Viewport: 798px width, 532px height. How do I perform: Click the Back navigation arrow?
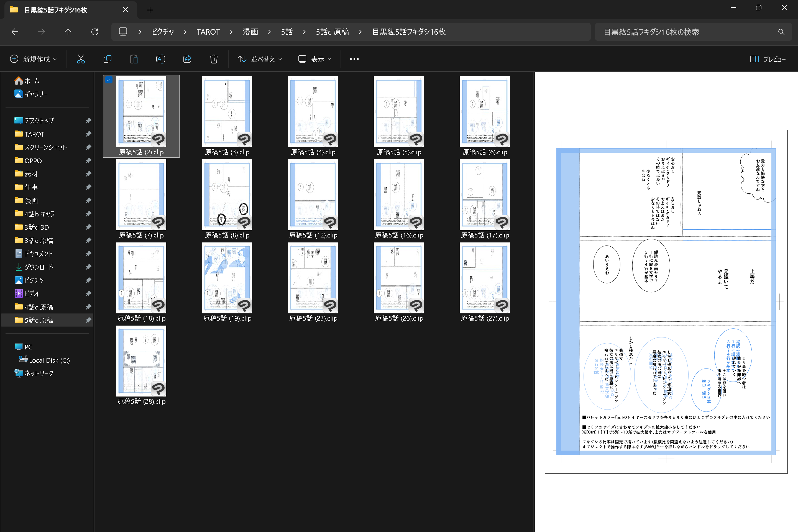click(x=15, y=32)
